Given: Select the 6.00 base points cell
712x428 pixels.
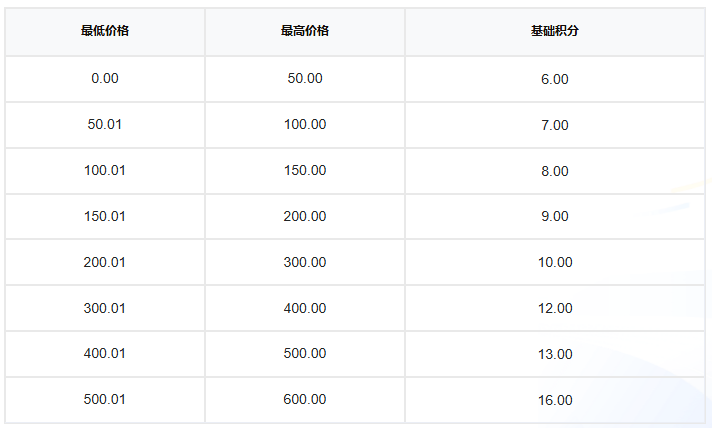Looking at the screenshot, I should click(555, 79).
